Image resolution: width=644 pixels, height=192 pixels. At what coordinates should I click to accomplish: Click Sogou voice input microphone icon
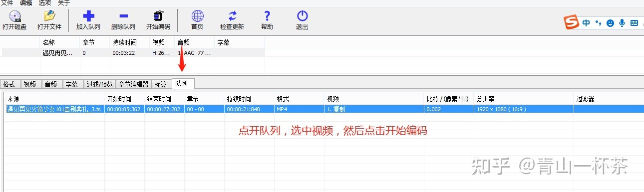tap(622, 23)
